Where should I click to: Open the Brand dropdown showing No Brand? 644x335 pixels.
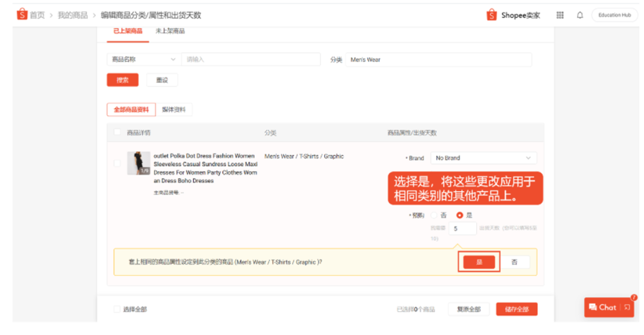[x=484, y=158]
